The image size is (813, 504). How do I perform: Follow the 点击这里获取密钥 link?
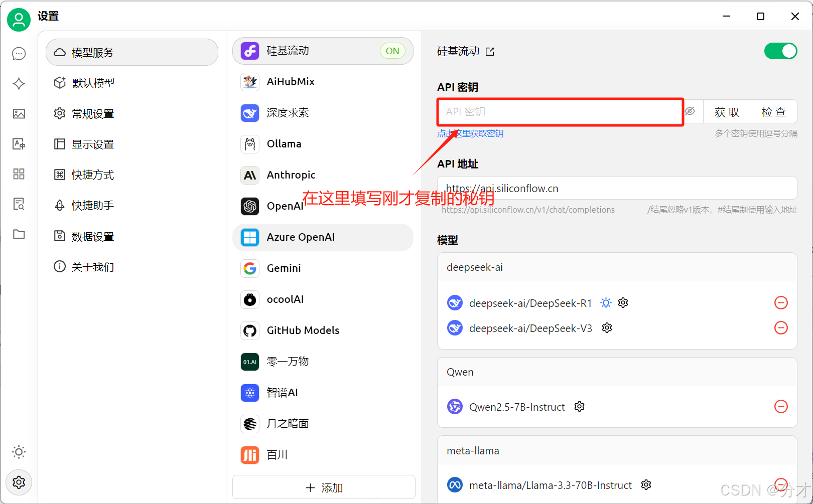470,133
